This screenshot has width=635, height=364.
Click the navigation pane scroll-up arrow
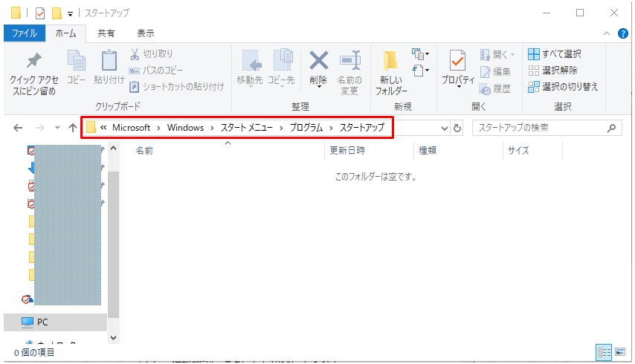tap(114, 149)
